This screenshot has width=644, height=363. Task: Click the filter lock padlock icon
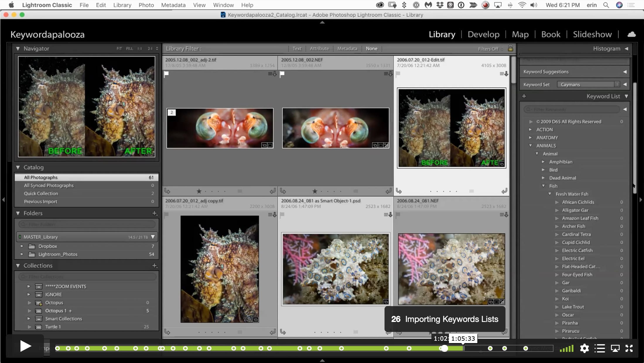(510, 48)
